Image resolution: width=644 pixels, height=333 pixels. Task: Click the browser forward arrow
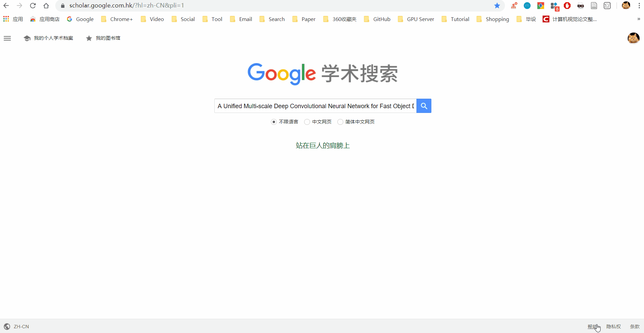[19, 5]
